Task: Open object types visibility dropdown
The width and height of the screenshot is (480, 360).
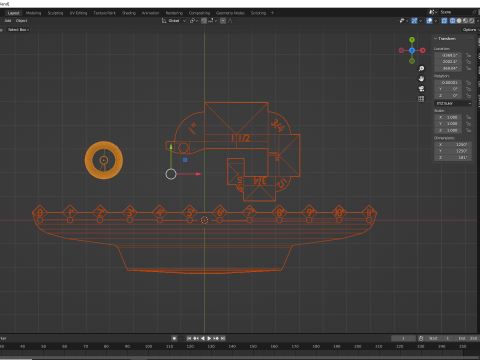Action: coord(404,21)
